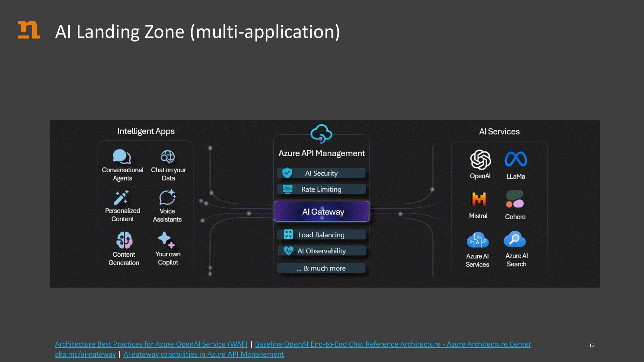Click the 'Intelligent Apps' heading
This screenshot has height=362, width=644.
(x=146, y=131)
